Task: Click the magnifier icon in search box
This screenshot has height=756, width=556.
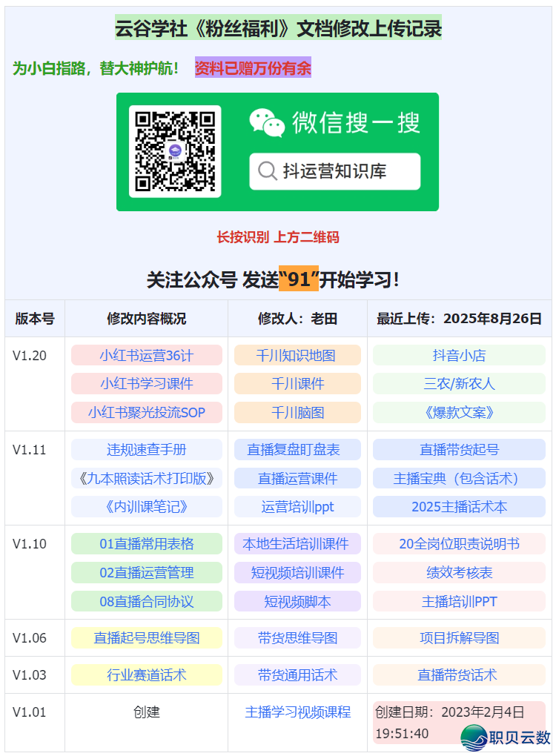Action: (267, 170)
